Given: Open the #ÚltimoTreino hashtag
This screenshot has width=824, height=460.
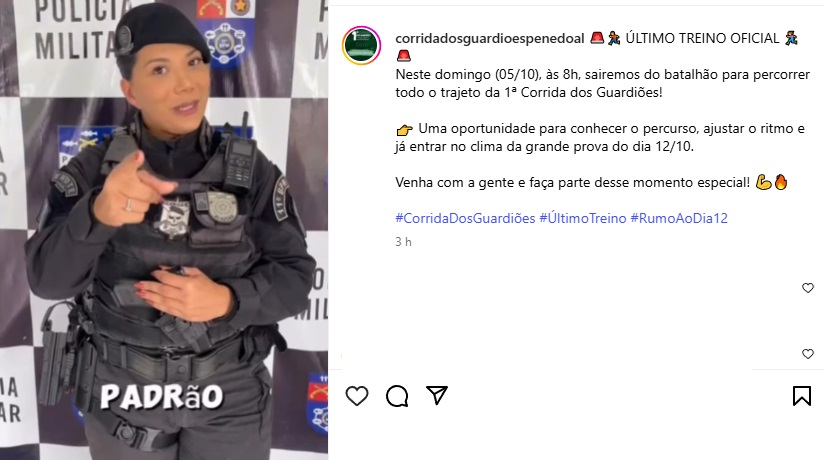Looking at the screenshot, I should click(583, 218).
